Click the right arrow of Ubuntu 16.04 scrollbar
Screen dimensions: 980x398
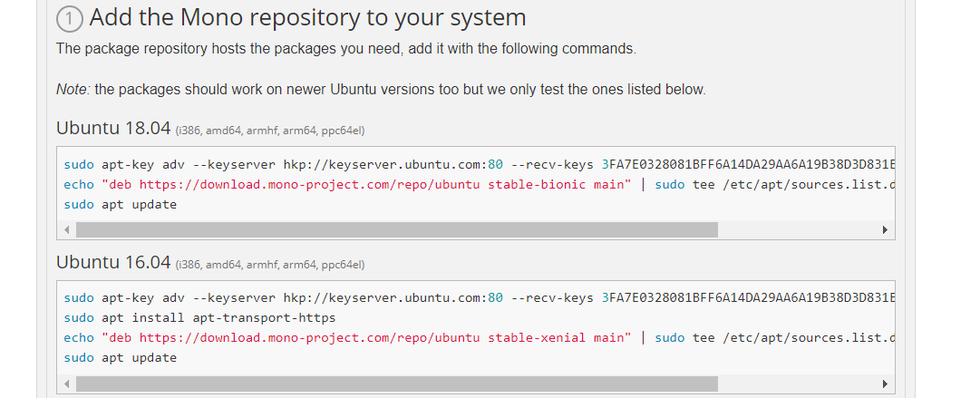click(885, 383)
